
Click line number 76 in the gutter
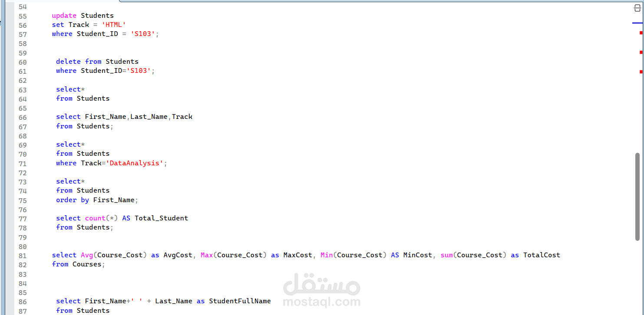(x=23, y=210)
